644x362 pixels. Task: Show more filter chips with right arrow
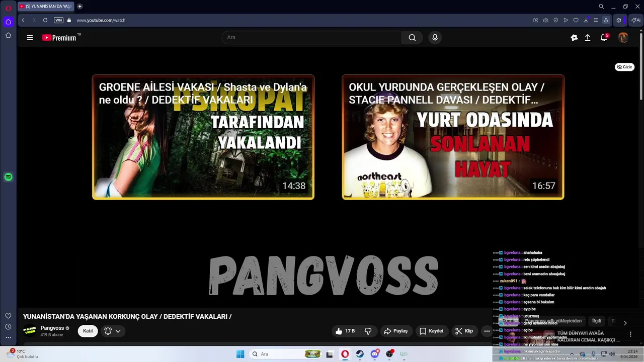[625, 323]
